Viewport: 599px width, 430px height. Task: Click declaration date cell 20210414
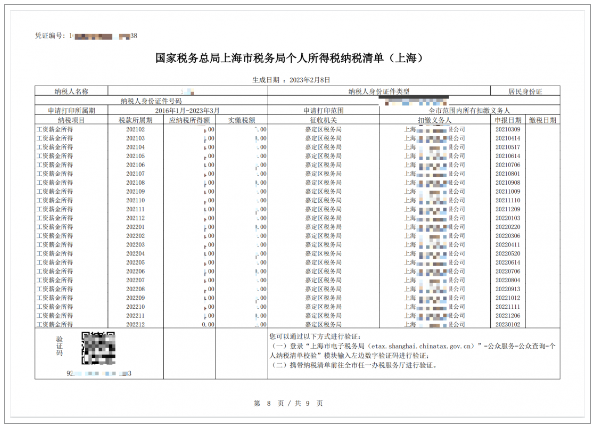[508, 138]
